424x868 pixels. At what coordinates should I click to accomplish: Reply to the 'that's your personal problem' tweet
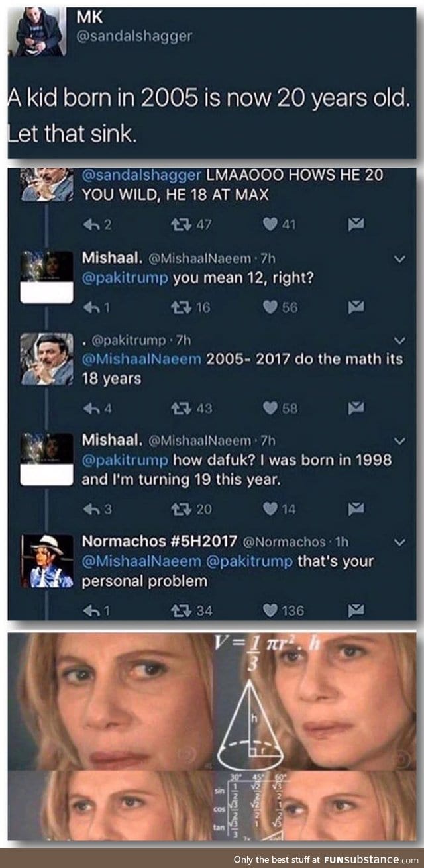[91, 610]
